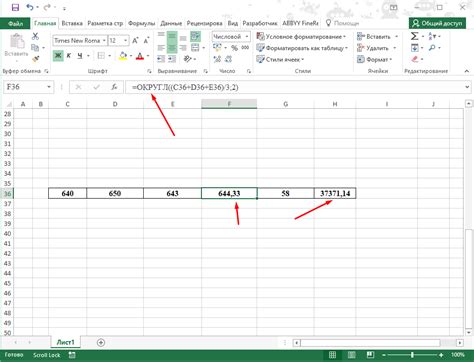Click the AutoSum sigma icon

pos(414,36)
